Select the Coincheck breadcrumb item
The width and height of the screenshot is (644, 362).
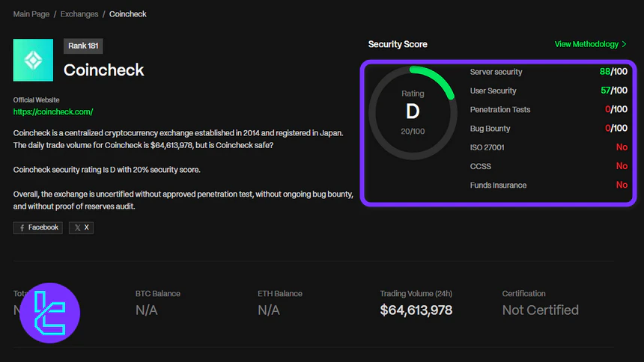click(128, 14)
